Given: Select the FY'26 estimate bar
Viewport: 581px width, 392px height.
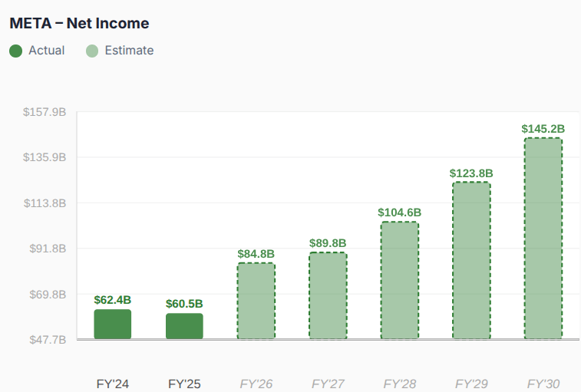Looking at the screenshot, I should click(x=256, y=301).
